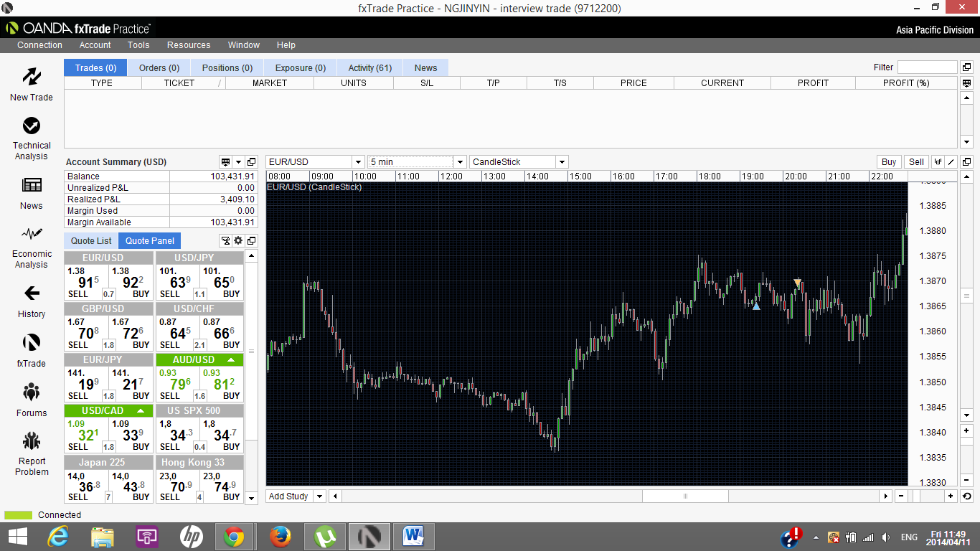The height and width of the screenshot is (551, 980).
Task: Open the Account menu
Action: point(95,45)
